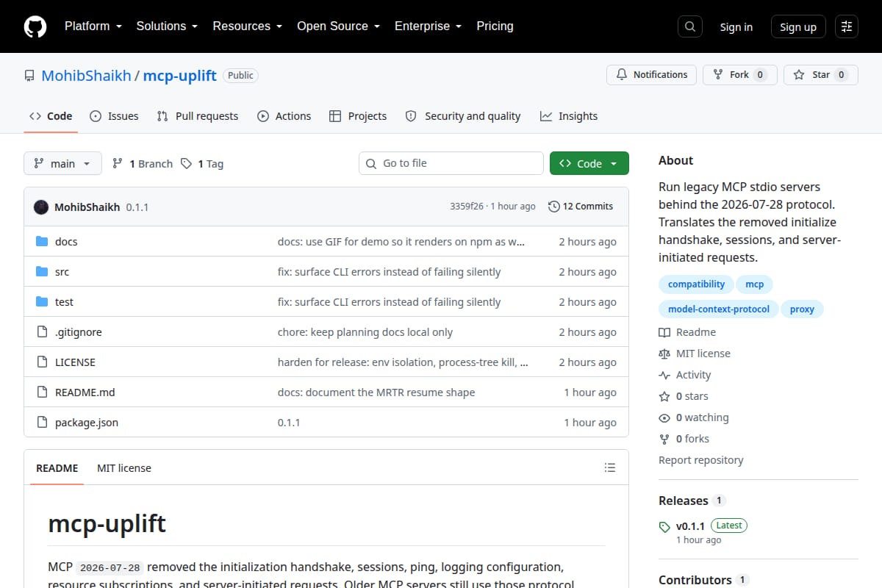Open commit message 'docs: document the MRTR resume shape'
This screenshot has height=588, width=882.
[x=376, y=392]
